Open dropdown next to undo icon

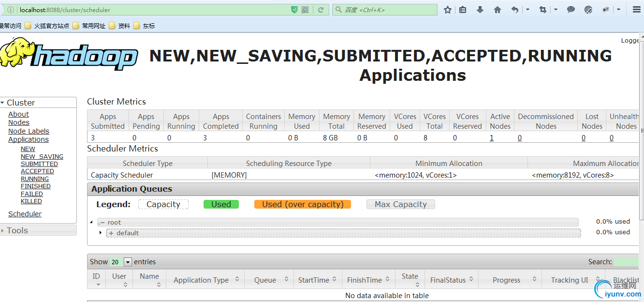pos(527,10)
